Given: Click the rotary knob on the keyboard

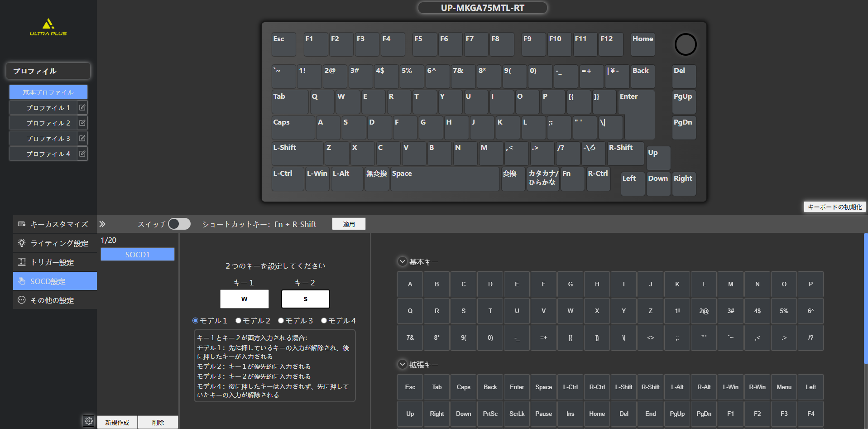Looking at the screenshot, I should [686, 44].
